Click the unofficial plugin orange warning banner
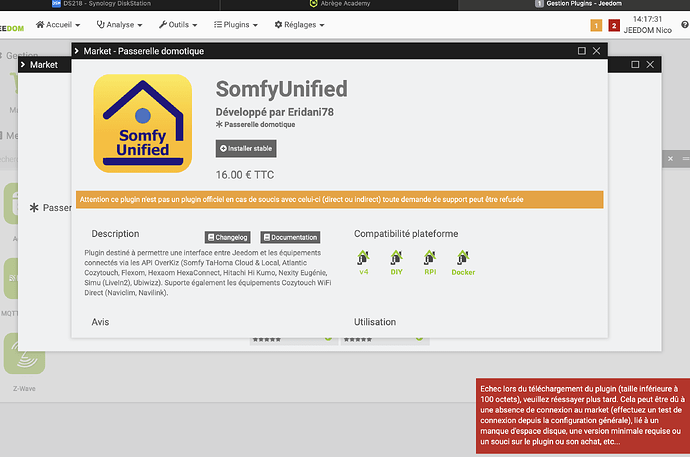 click(339, 200)
